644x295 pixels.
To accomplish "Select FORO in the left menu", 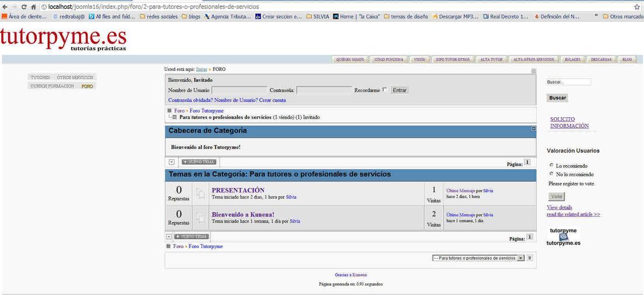I will (x=87, y=86).
